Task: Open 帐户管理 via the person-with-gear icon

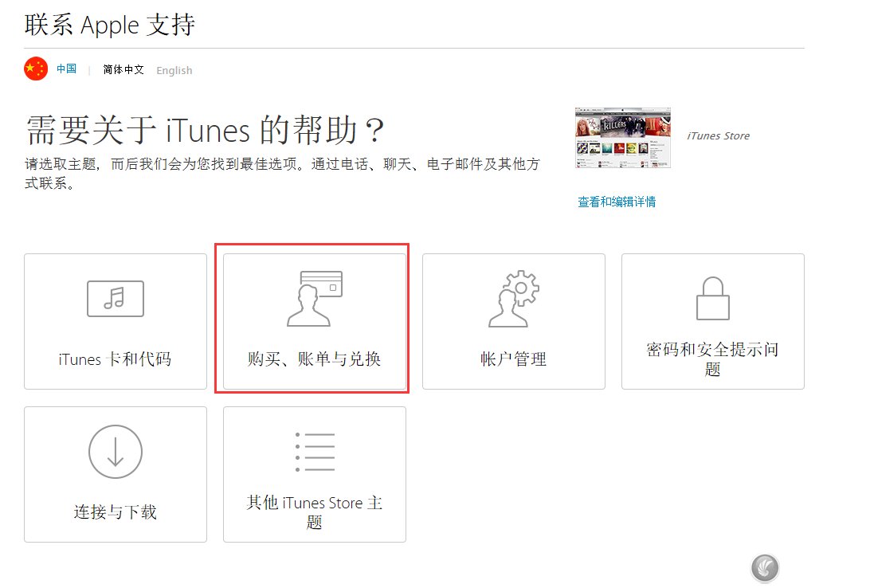Action: click(512, 298)
